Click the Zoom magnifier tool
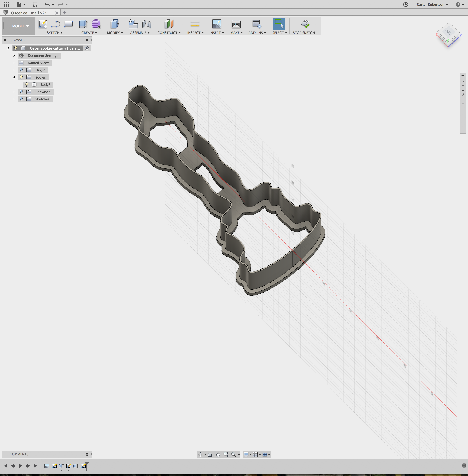 (226, 454)
